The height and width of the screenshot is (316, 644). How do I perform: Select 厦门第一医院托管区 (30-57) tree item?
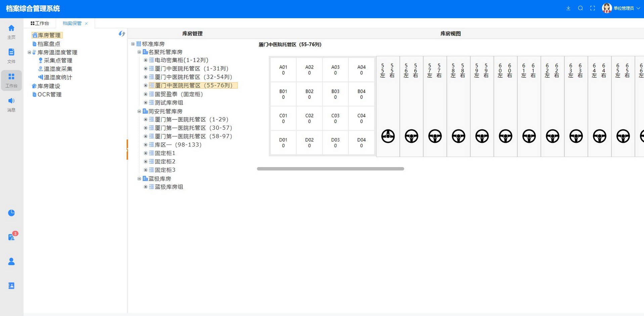(193, 128)
